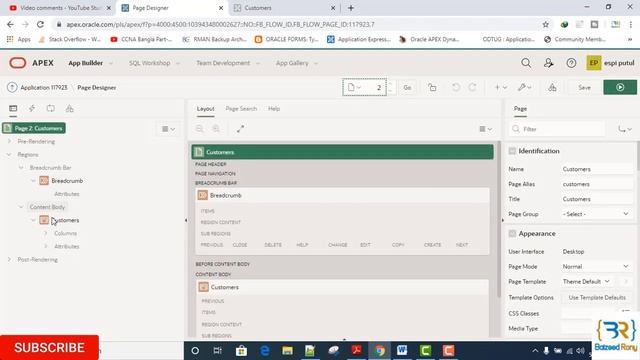Click the Page Alias input field

[x=597, y=184]
